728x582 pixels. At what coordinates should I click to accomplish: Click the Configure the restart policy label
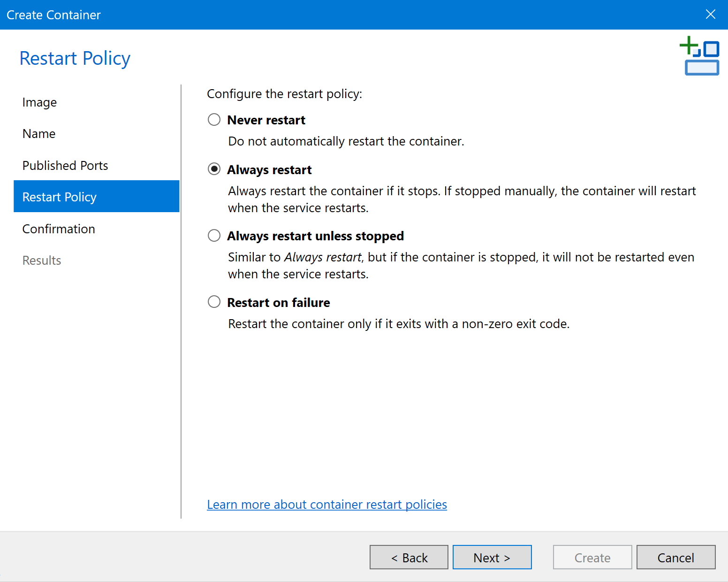[284, 94]
